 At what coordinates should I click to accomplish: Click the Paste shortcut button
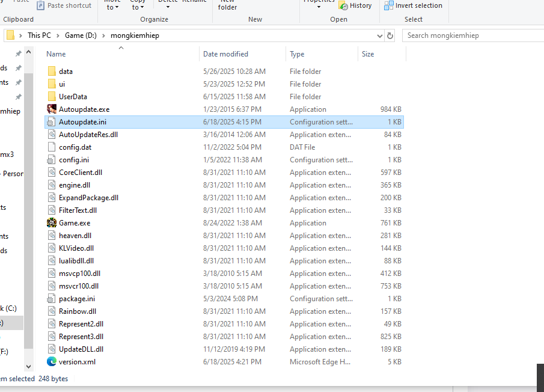pos(64,6)
